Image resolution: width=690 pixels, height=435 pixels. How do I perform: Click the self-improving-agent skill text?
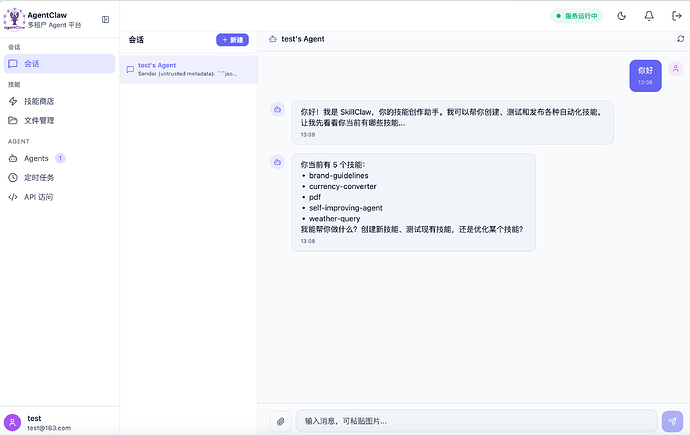(x=345, y=208)
